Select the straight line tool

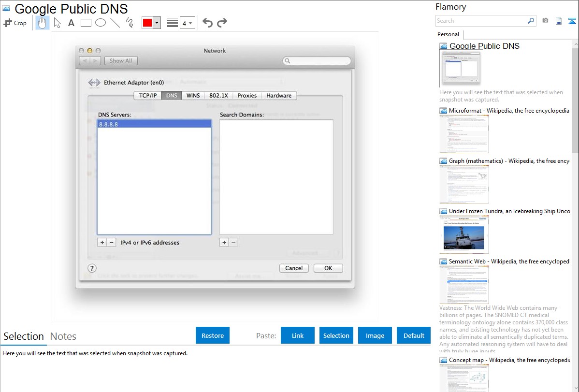pyautogui.click(x=115, y=23)
